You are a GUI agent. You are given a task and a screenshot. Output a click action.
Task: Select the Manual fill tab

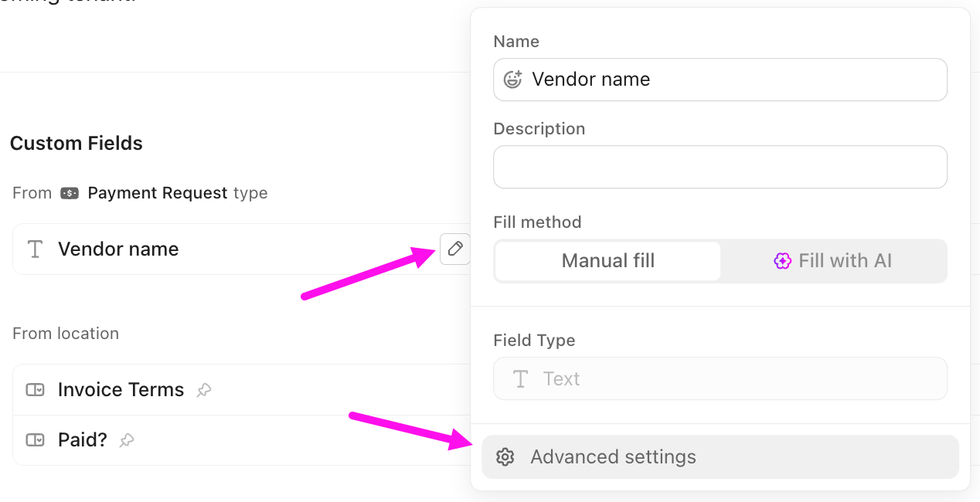pyautogui.click(x=607, y=261)
